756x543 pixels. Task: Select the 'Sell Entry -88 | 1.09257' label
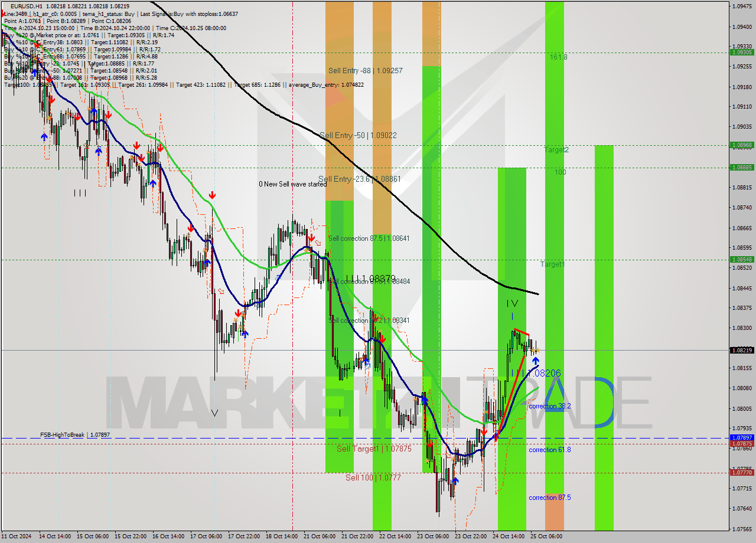click(366, 71)
